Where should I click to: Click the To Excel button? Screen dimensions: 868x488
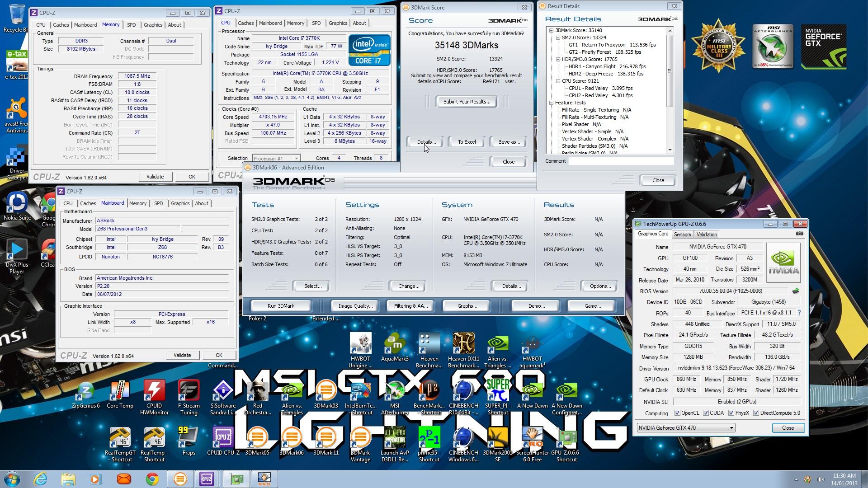click(x=467, y=142)
